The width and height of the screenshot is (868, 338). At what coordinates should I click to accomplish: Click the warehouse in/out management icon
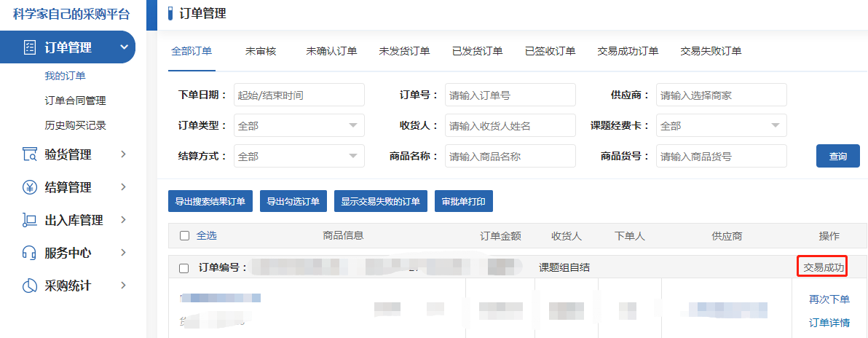(30, 220)
